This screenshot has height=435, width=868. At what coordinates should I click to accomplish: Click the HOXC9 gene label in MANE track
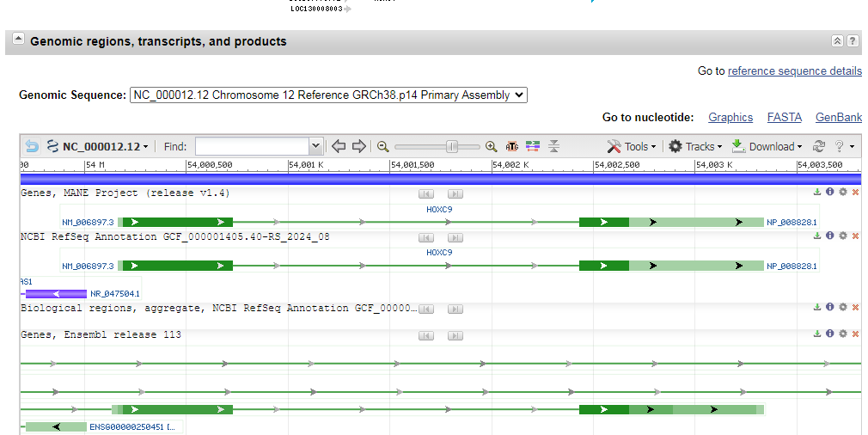439,209
